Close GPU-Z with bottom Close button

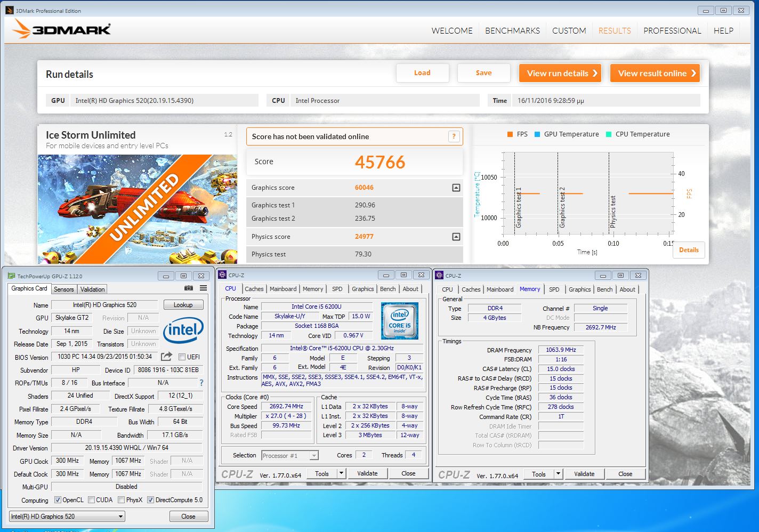point(188,517)
